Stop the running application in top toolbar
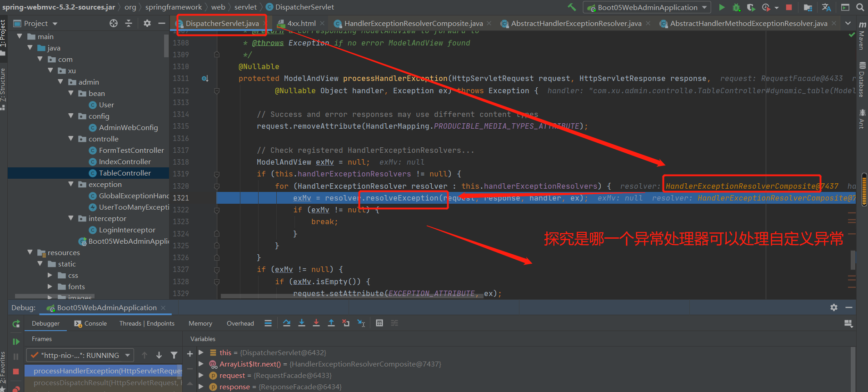 [x=789, y=7]
